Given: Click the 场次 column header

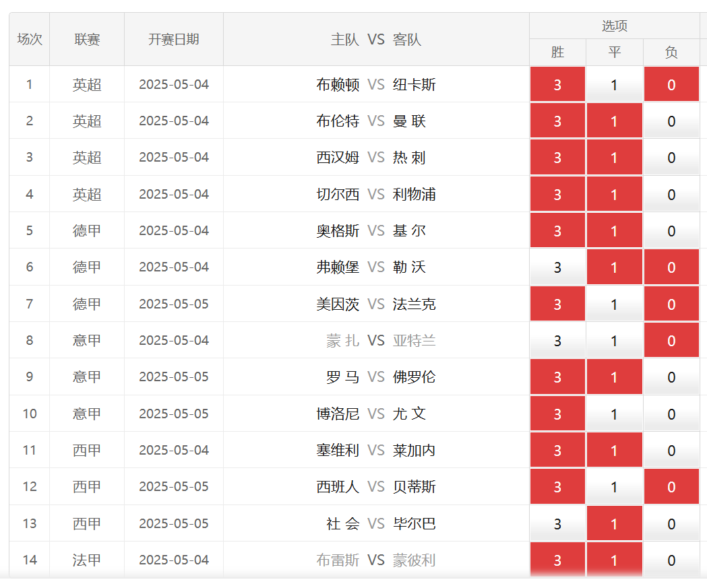Looking at the screenshot, I should (x=29, y=39).
